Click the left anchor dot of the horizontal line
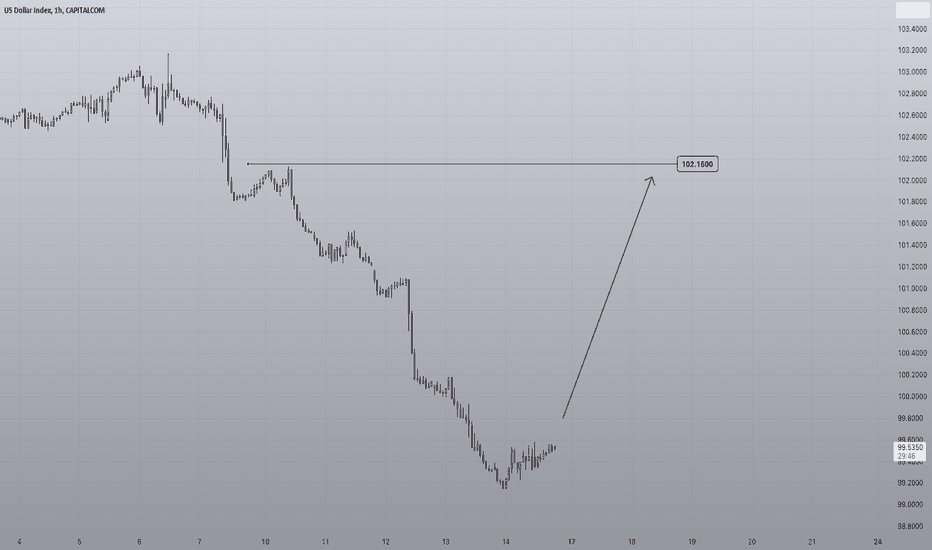 (x=248, y=164)
